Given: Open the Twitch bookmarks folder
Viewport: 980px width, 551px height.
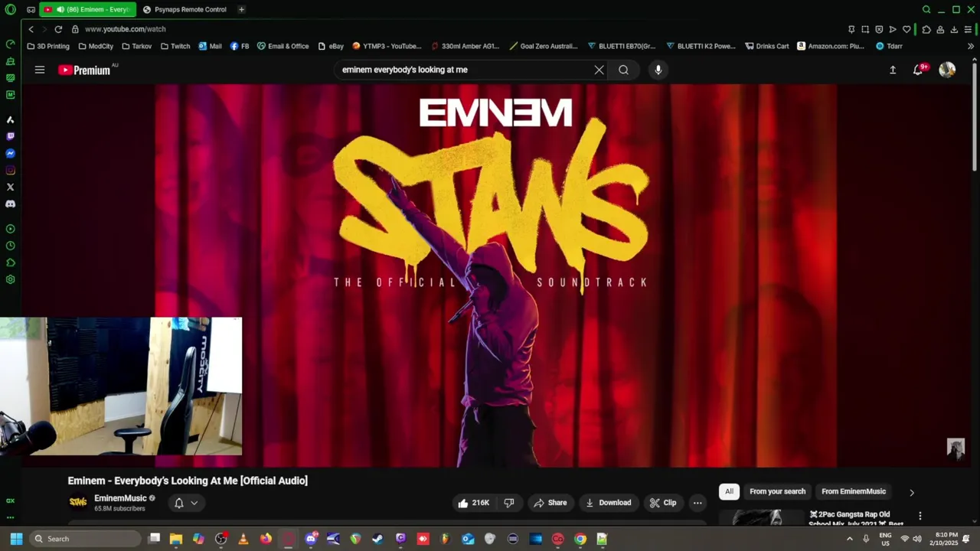Looking at the screenshot, I should (x=175, y=46).
